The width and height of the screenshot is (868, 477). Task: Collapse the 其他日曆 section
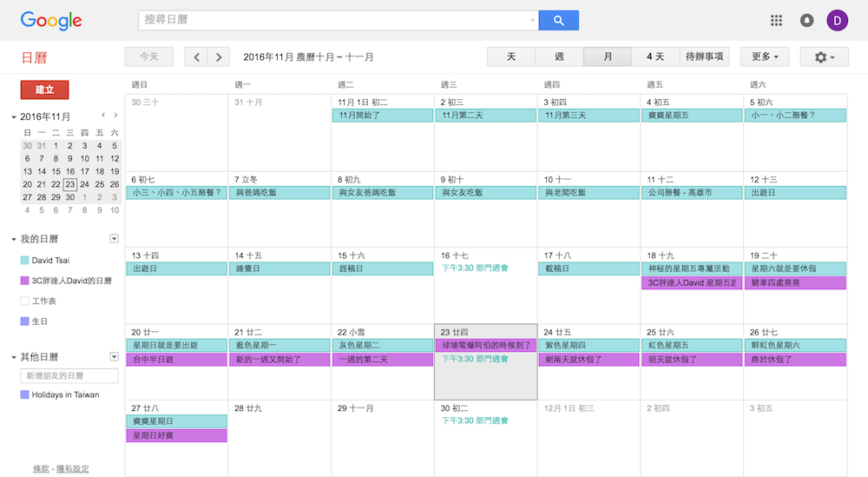point(14,357)
